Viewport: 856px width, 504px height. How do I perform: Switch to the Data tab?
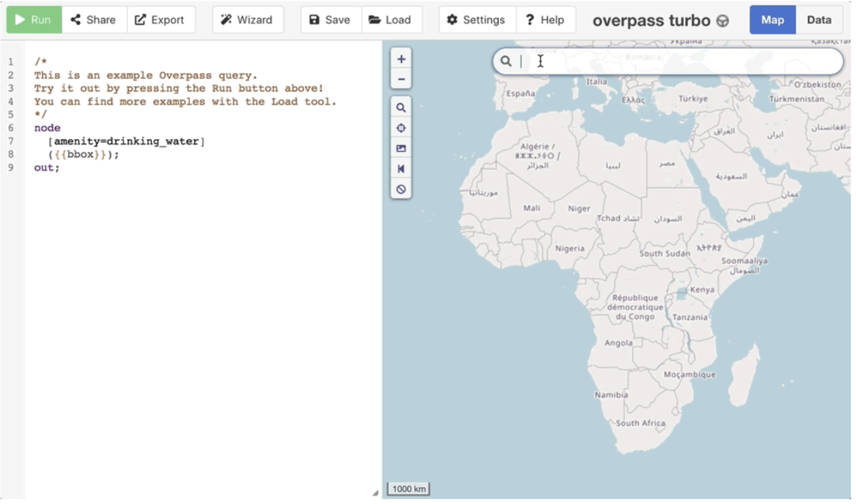click(819, 20)
